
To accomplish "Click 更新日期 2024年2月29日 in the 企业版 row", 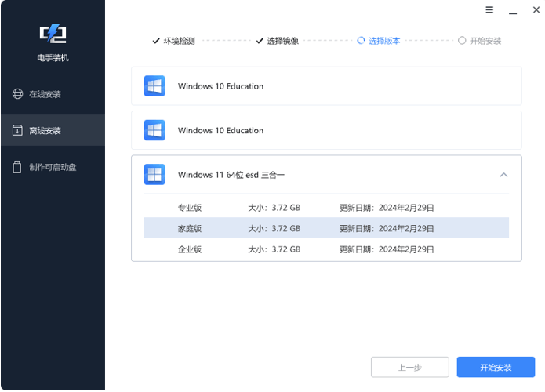I will click(387, 249).
